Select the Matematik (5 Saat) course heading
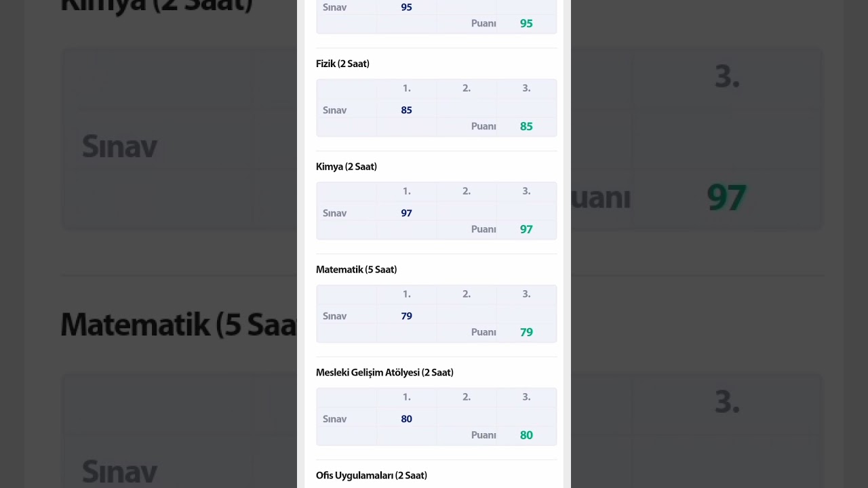Image resolution: width=868 pixels, height=488 pixels. (x=356, y=270)
